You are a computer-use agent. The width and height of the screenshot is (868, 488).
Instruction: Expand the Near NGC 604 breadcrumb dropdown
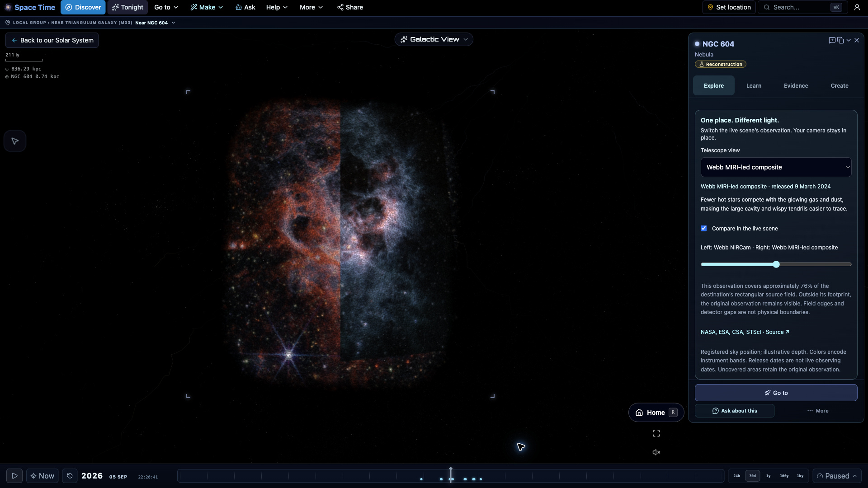tap(155, 23)
